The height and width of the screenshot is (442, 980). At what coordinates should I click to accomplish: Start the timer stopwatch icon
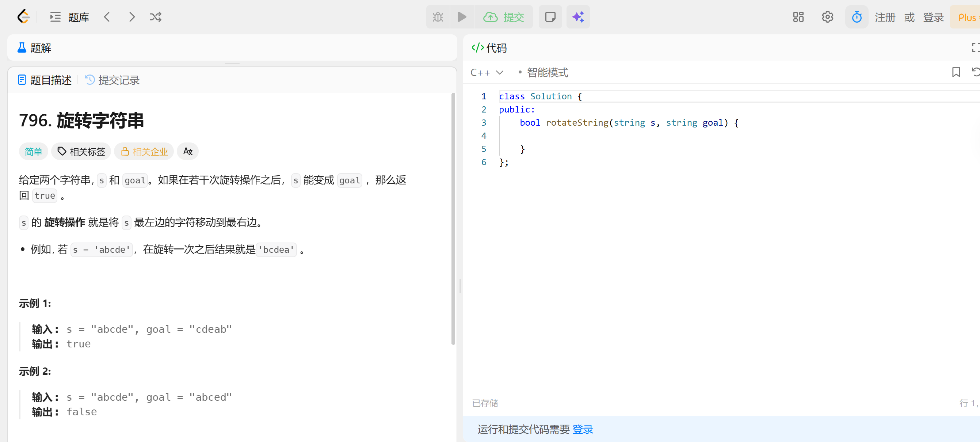point(857,17)
